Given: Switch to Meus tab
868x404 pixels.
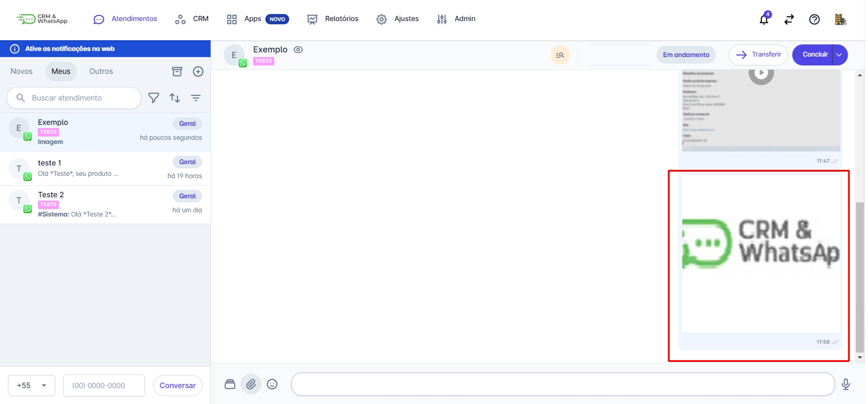Looking at the screenshot, I should click(x=61, y=72).
